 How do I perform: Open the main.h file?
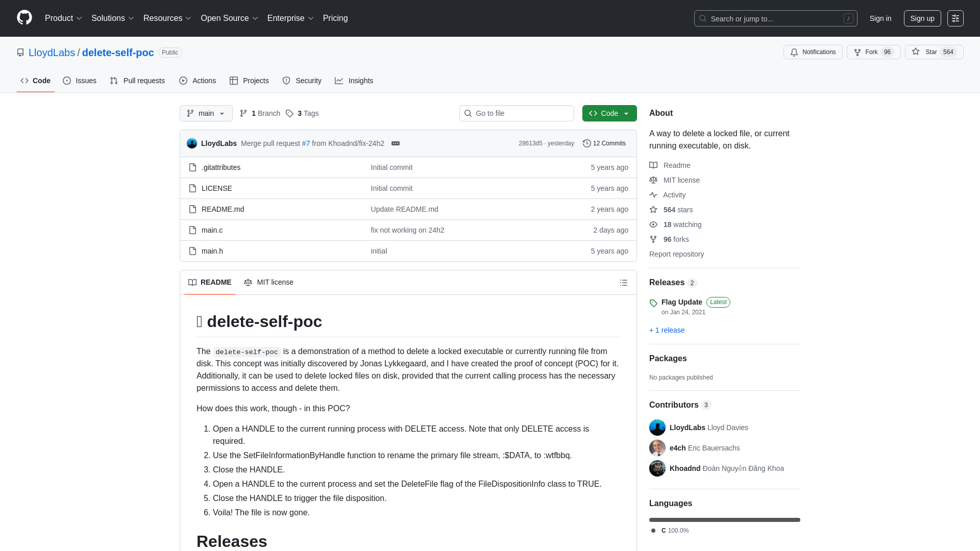pos(212,251)
